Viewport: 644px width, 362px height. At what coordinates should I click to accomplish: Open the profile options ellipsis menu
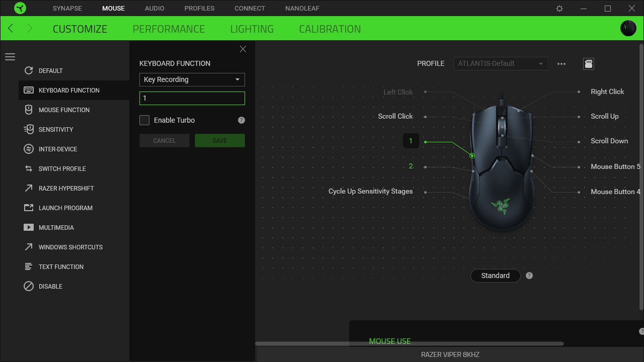pos(561,64)
